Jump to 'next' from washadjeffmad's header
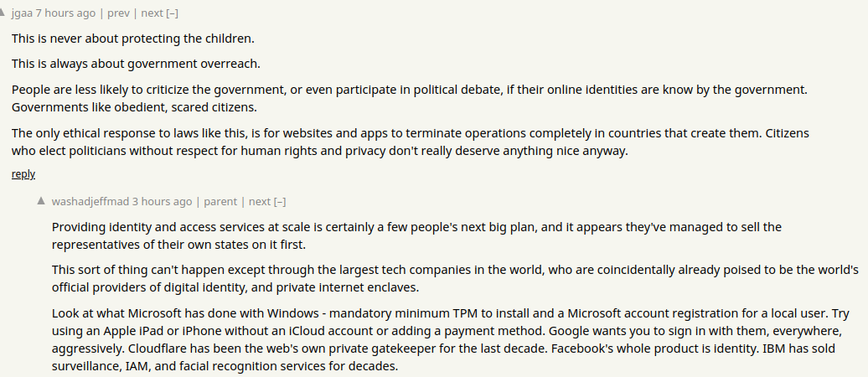 [x=260, y=202]
